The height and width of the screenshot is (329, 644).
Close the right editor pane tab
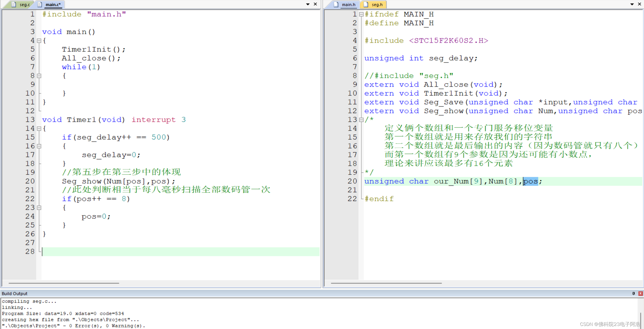[639, 4]
